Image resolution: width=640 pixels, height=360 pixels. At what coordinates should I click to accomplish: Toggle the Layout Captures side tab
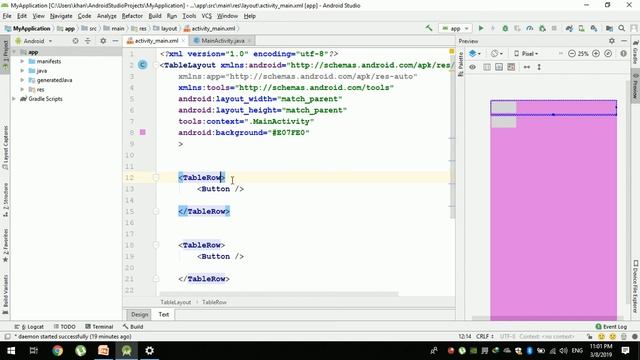5,148
